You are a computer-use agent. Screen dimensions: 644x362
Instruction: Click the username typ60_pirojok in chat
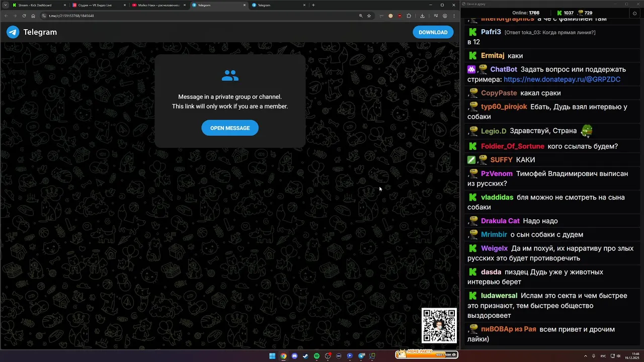tap(504, 107)
